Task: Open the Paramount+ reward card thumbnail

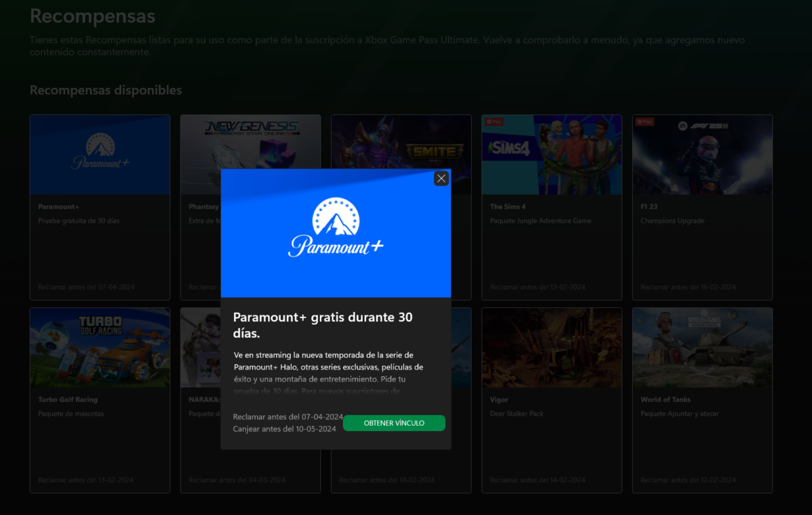Action: tap(100, 155)
